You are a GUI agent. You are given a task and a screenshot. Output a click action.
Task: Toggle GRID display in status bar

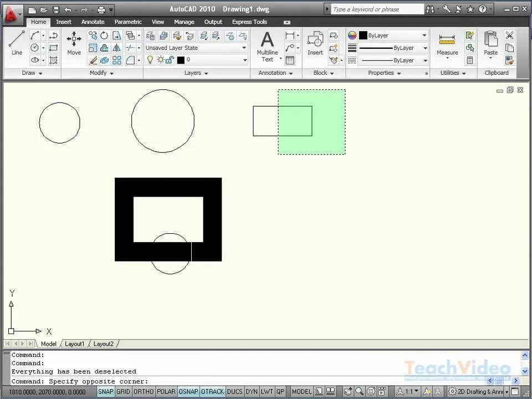[123, 392]
